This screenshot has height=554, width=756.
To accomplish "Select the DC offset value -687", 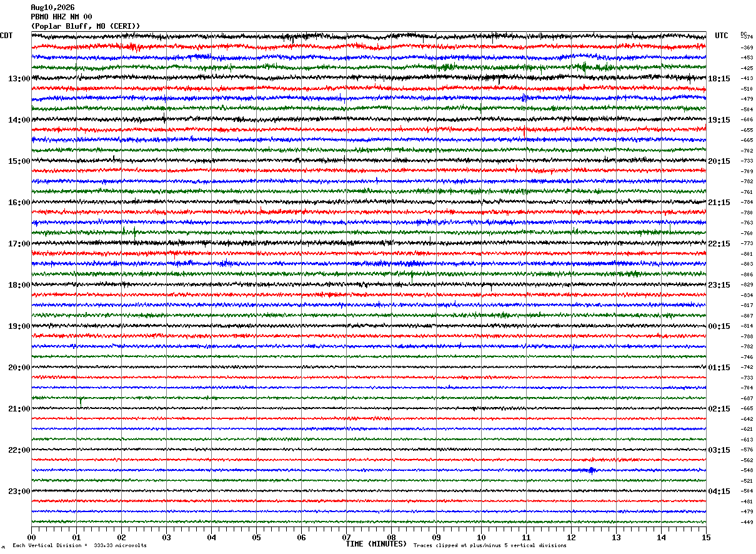I will (x=747, y=398).
